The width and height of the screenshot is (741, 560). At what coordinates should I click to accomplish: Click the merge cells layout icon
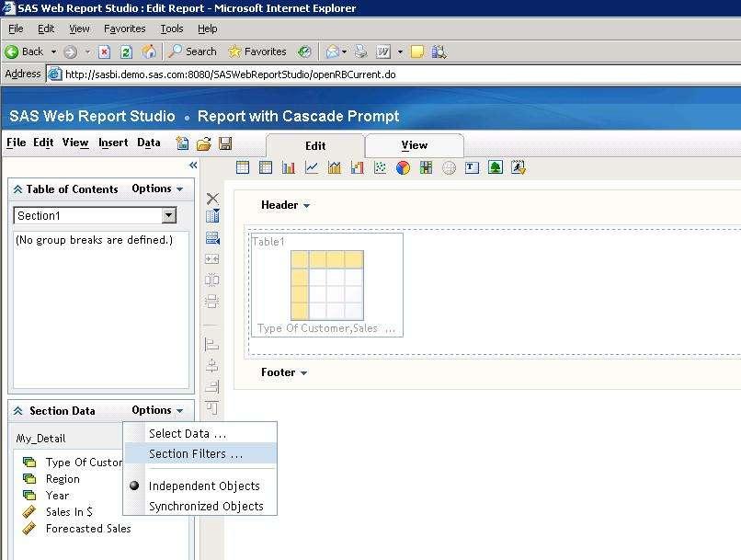pos(211,259)
